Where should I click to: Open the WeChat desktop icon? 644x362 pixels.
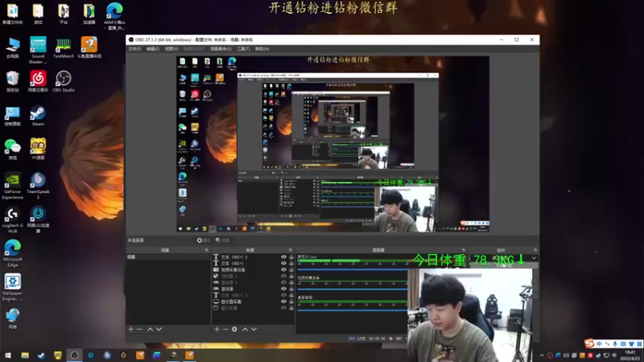pyautogui.click(x=13, y=150)
